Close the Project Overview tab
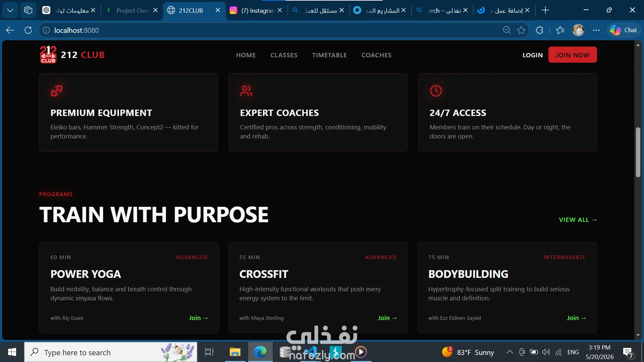 tap(155, 10)
